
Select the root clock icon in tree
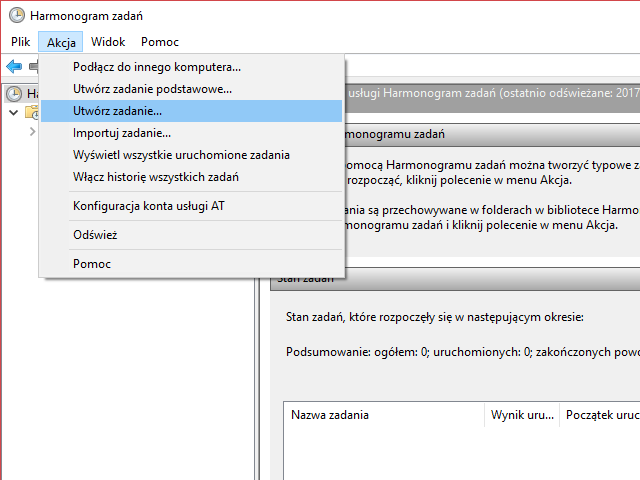[14, 93]
